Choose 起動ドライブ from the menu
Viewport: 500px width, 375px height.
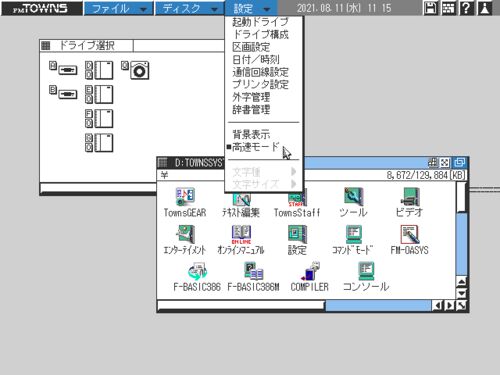tap(260, 22)
